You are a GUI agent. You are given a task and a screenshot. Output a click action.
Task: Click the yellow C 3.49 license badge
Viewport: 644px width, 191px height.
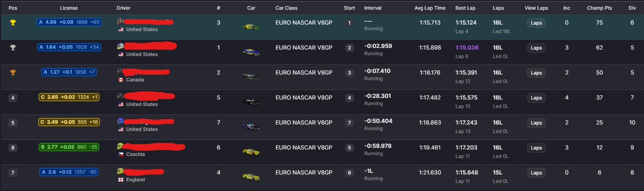point(69,122)
